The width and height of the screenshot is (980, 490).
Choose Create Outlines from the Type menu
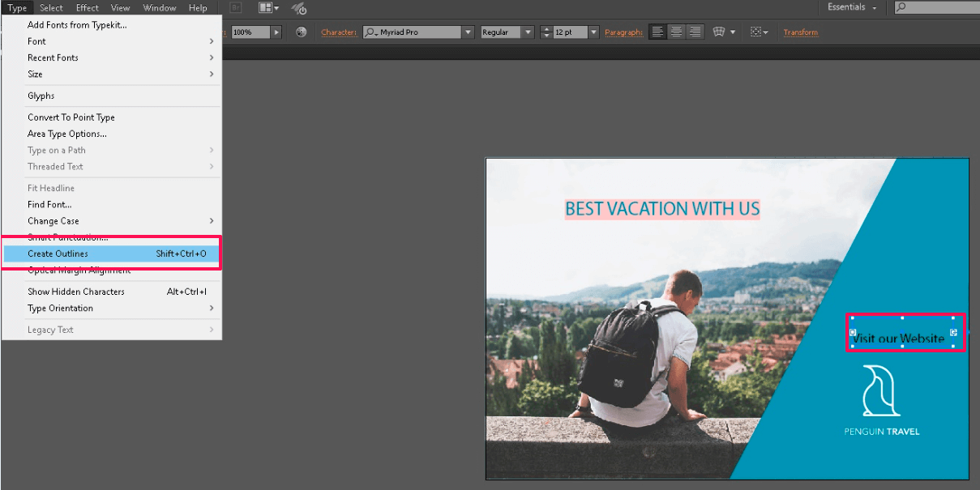(57, 254)
